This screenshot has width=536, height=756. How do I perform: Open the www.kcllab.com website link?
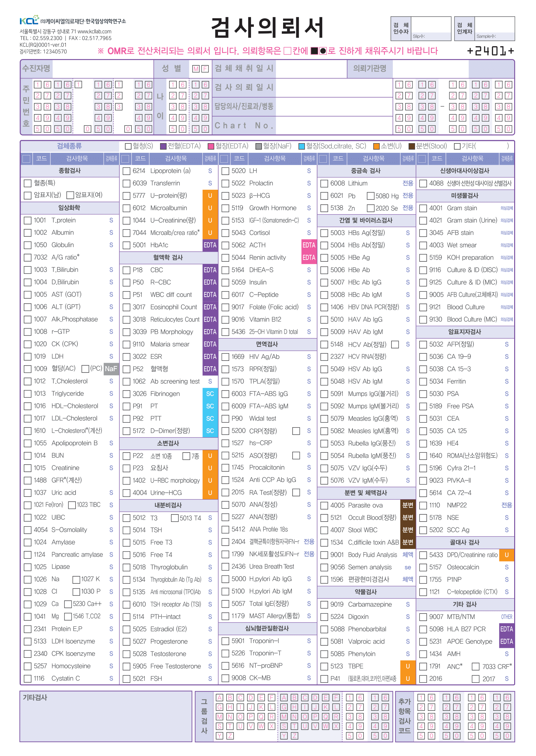coord(94,31)
